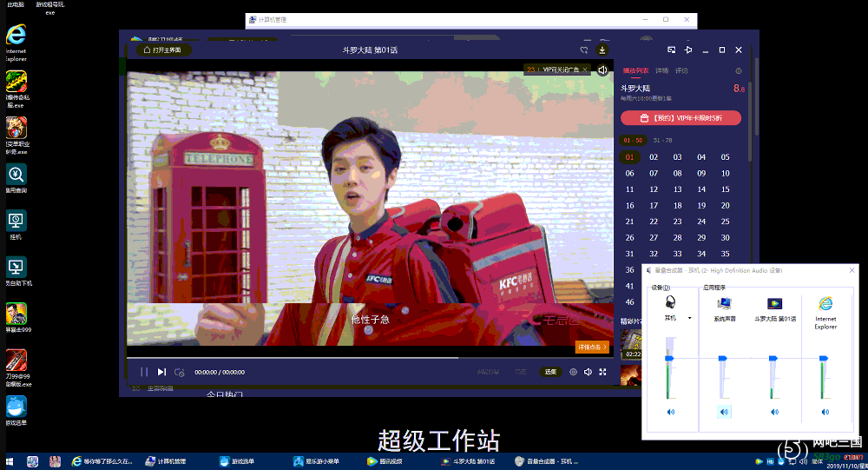Click the system tray volume icon
Image resolution: width=868 pixels, height=470 pixels.
tap(802, 461)
